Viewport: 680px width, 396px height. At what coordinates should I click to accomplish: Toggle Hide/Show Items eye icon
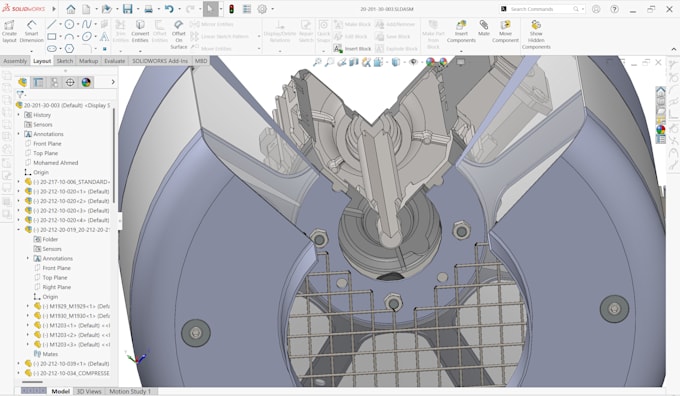pos(413,62)
